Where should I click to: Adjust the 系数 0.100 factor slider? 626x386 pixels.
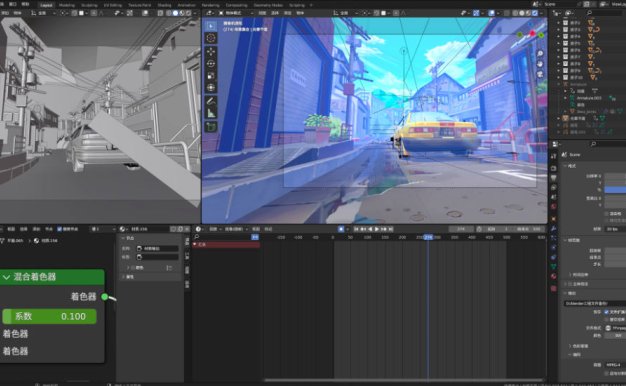pos(50,316)
